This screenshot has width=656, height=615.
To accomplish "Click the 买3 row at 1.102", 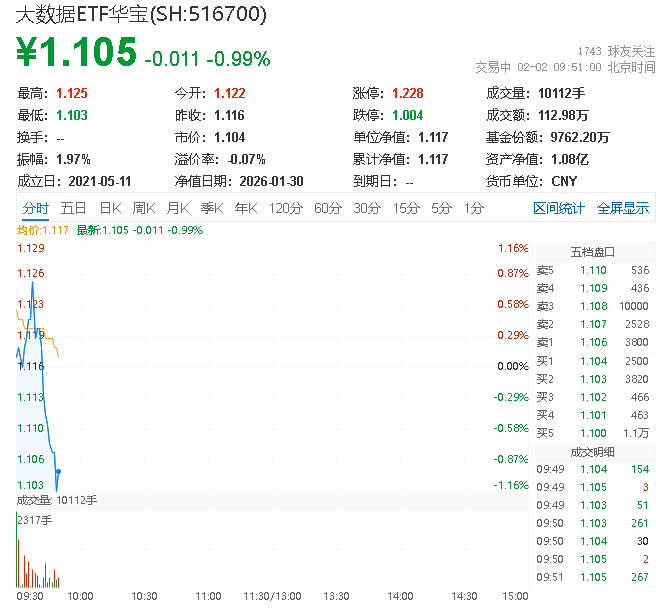I will pyautogui.click(x=592, y=397).
